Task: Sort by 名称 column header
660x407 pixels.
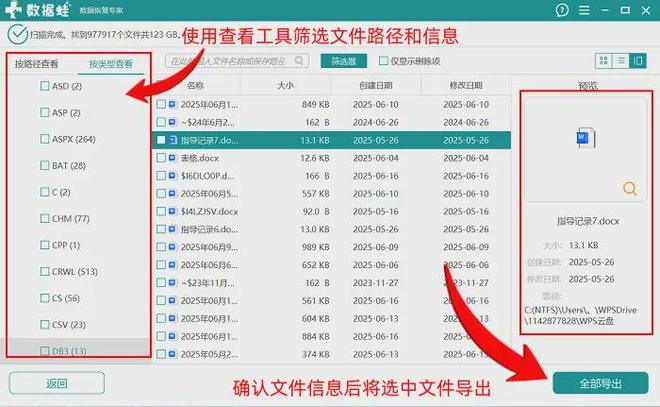Action: [195, 85]
